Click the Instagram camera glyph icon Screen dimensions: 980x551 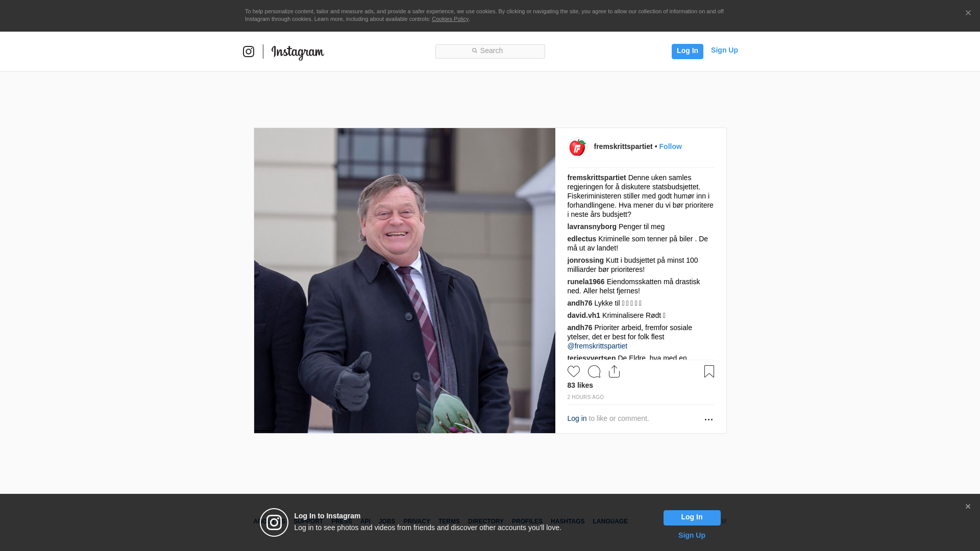tap(249, 52)
